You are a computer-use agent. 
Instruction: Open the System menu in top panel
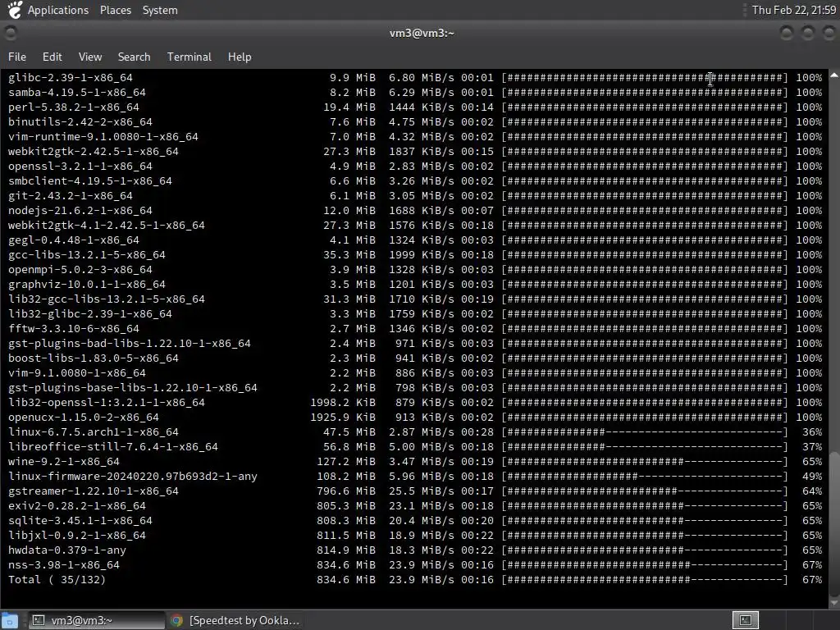click(x=160, y=10)
